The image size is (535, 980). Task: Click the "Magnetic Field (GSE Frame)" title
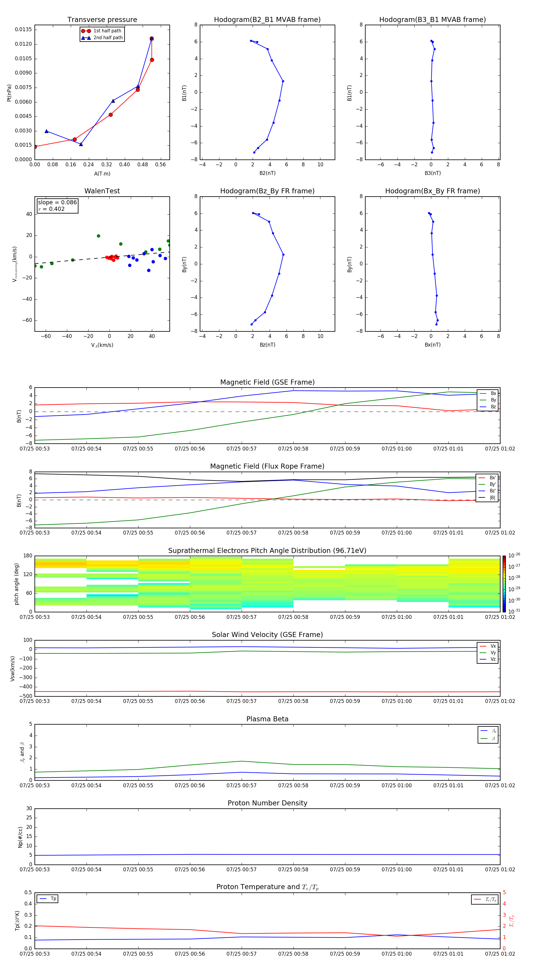coord(267,382)
